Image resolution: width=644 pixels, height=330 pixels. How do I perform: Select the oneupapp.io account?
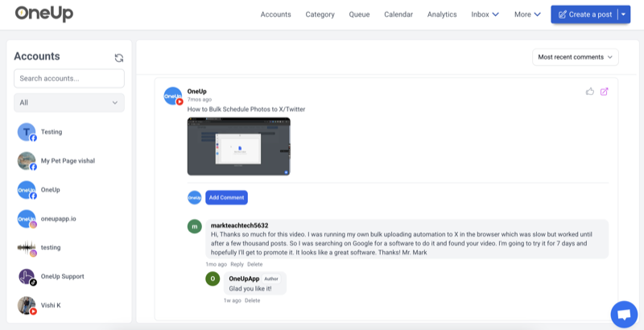[x=69, y=219]
